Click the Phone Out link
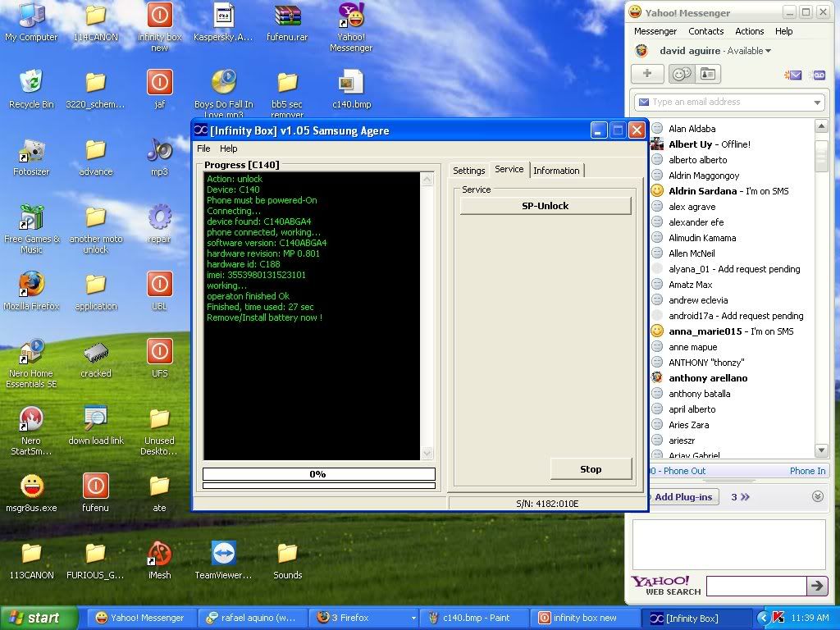 tap(684, 471)
